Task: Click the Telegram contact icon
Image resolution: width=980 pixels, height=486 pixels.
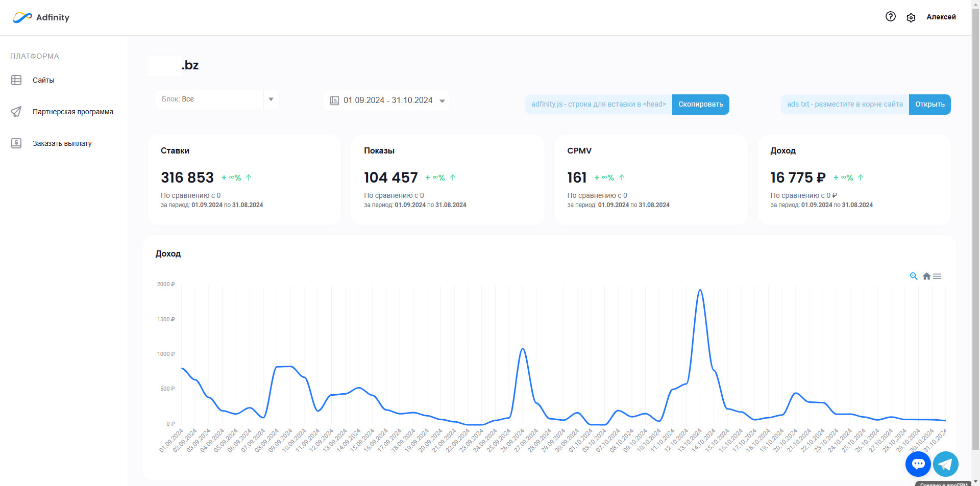Action: (x=945, y=464)
